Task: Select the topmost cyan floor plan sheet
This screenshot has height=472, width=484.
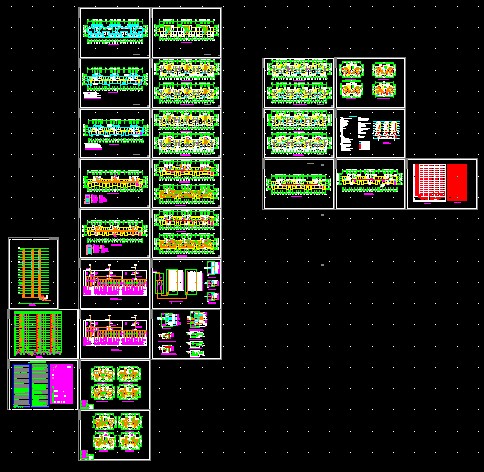Action: tap(115, 33)
